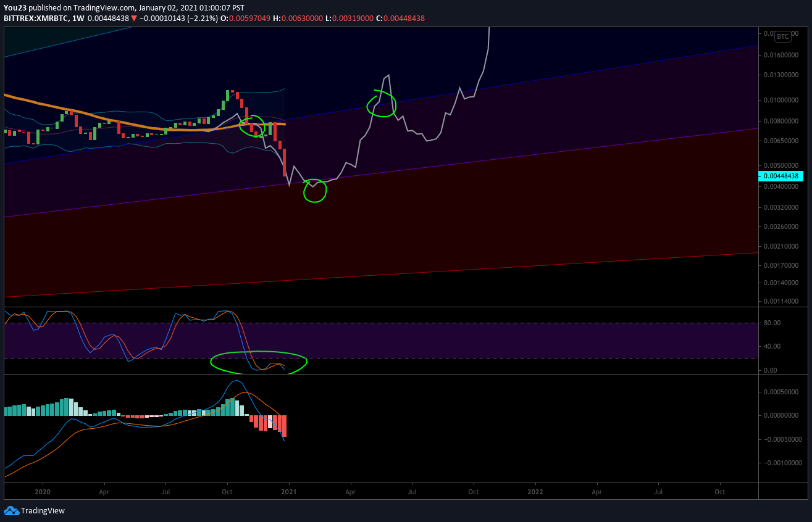This screenshot has height=522, width=812.
Task: Click price axis label 0.01600000
Action: (x=781, y=56)
